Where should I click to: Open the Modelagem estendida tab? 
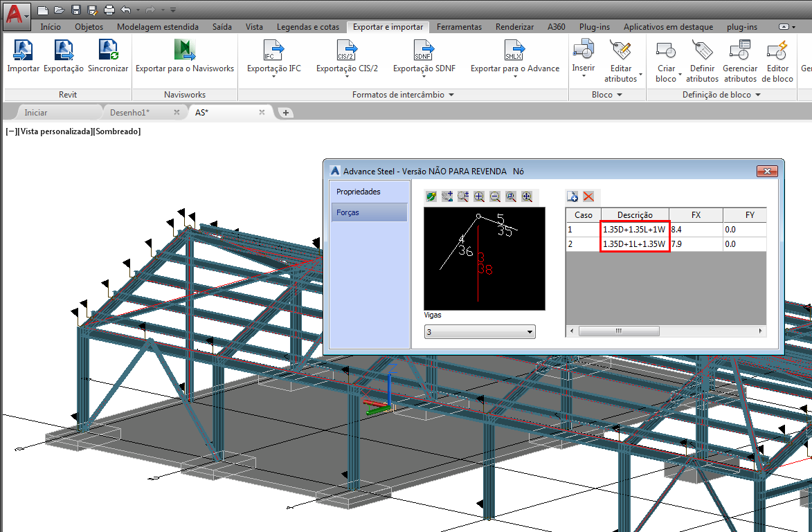click(x=157, y=27)
